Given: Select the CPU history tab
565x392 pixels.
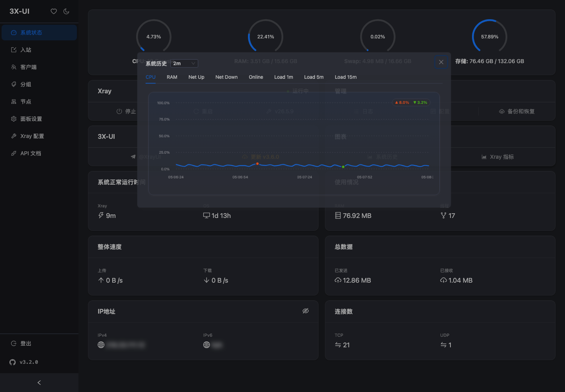Looking at the screenshot, I should (x=151, y=77).
